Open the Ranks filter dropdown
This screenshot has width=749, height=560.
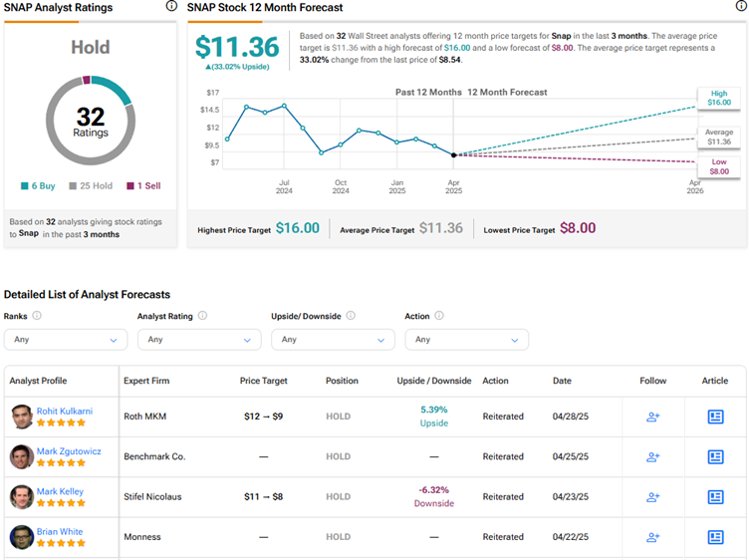click(66, 340)
